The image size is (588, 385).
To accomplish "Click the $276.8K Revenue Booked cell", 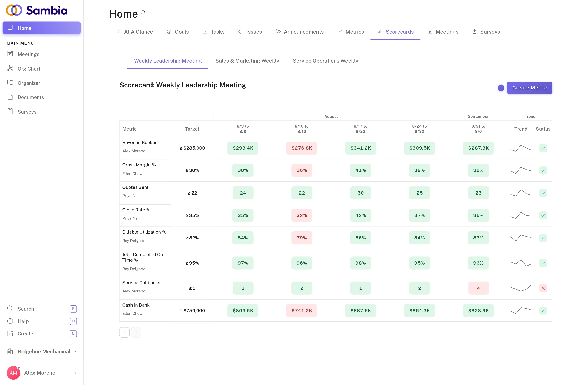I will (302, 148).
